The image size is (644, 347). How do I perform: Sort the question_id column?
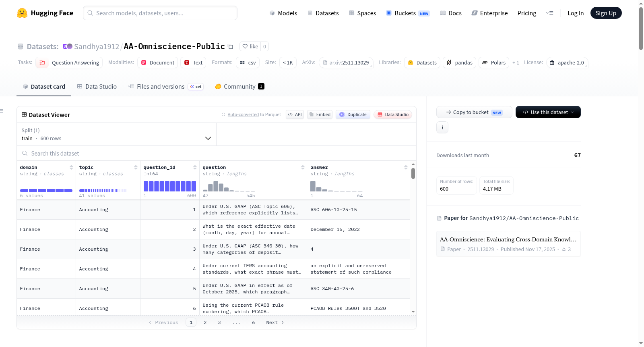click(195, 167)
